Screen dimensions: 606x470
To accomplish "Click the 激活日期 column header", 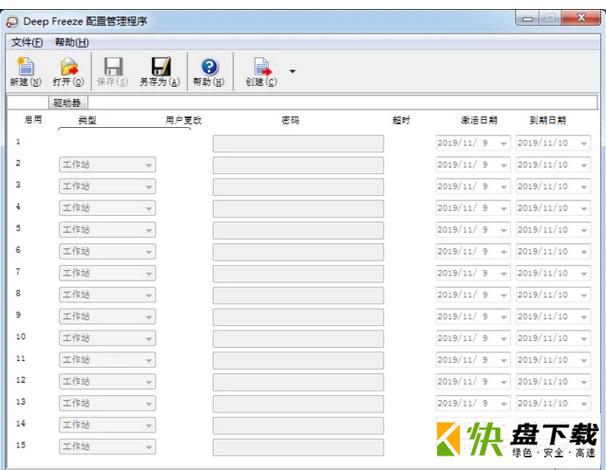I will click(479, 120).
